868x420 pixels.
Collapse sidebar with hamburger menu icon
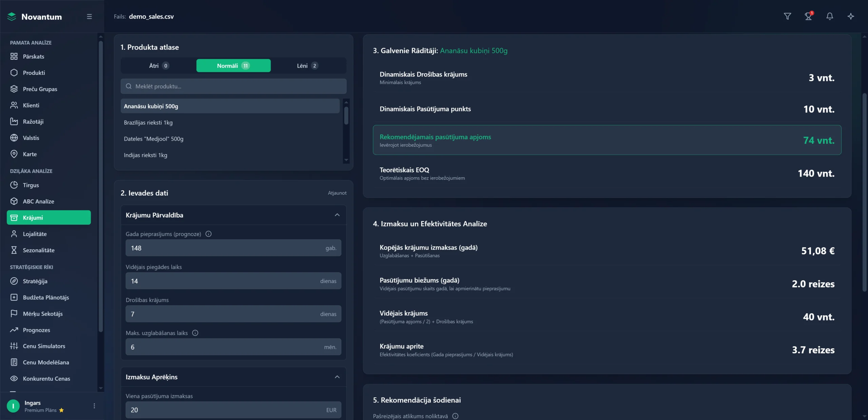pyautogui.click(x=89, y=17)
